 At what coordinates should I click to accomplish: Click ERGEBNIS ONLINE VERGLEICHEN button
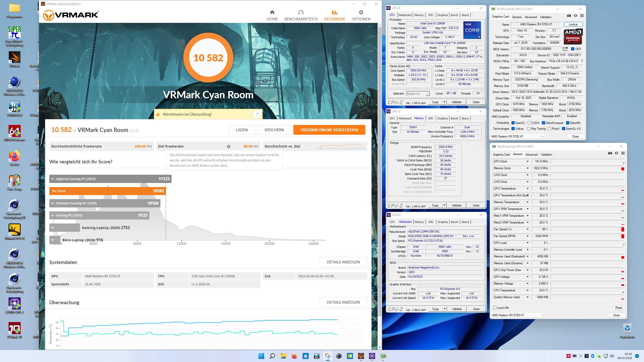pos(329,130)
